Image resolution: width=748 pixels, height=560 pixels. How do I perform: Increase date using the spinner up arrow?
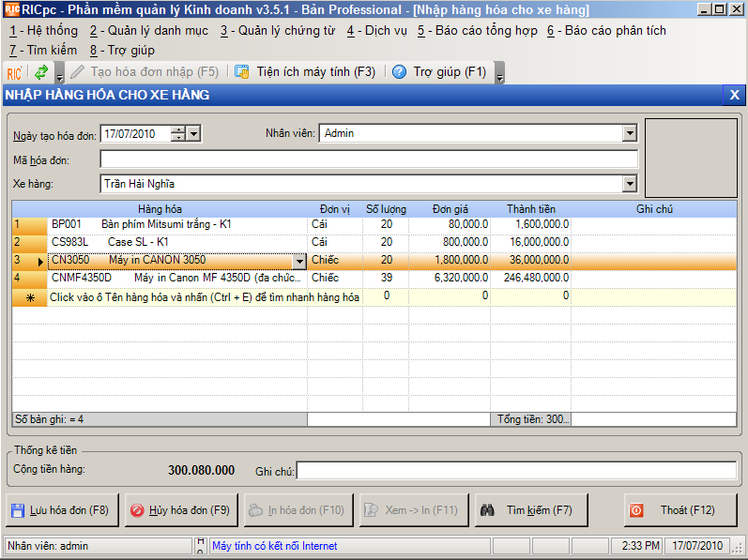tap(178, 129)
